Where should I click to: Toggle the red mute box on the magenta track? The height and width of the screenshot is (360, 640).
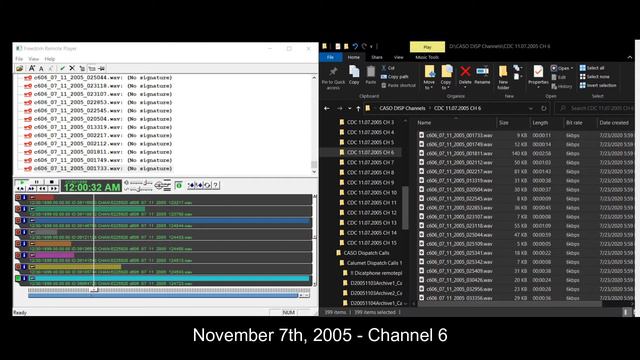(x=18, y=255)
